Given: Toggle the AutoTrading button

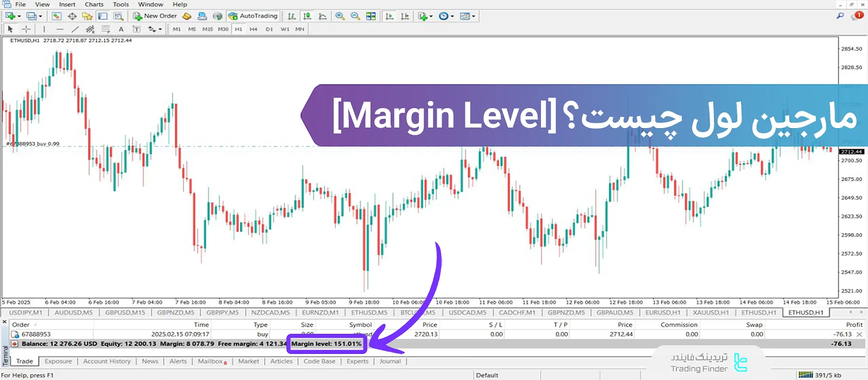Looking at the screenshot, I should click(253, 16).
